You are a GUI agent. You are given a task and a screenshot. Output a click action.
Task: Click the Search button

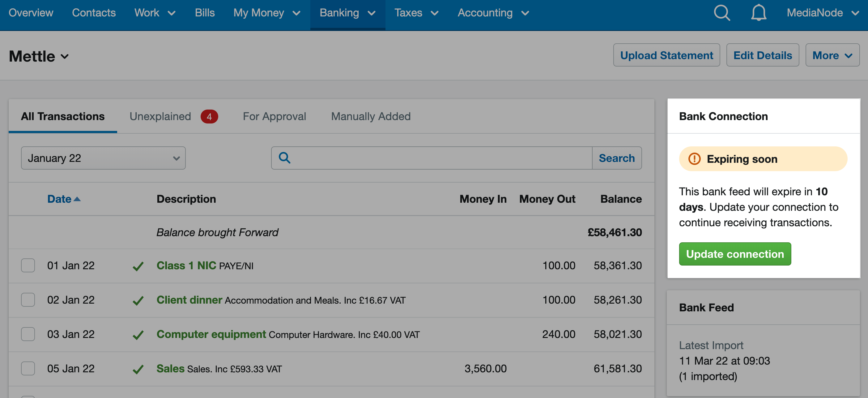(x=617, y=158)
